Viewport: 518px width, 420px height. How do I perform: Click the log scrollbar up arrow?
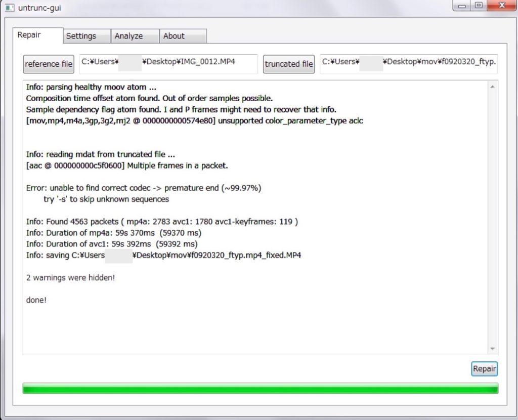coord(493,87)
